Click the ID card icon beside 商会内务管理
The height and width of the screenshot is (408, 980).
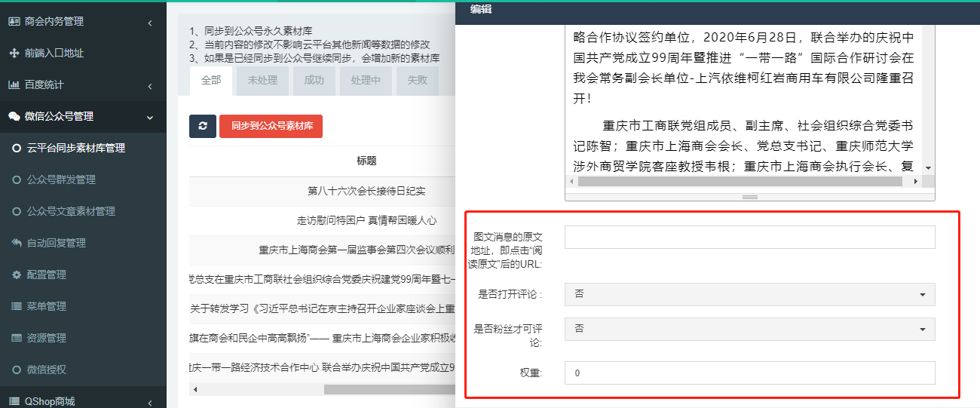coord(14,22)
